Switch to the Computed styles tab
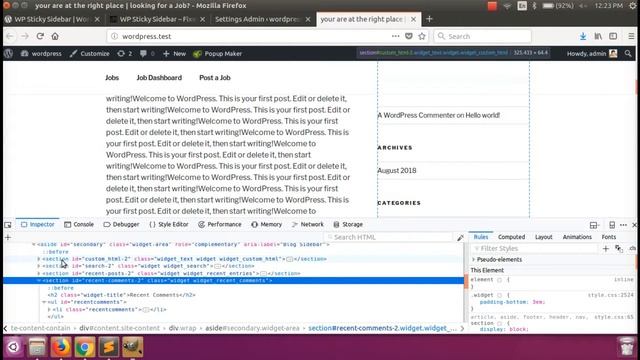 pos(511,237)
